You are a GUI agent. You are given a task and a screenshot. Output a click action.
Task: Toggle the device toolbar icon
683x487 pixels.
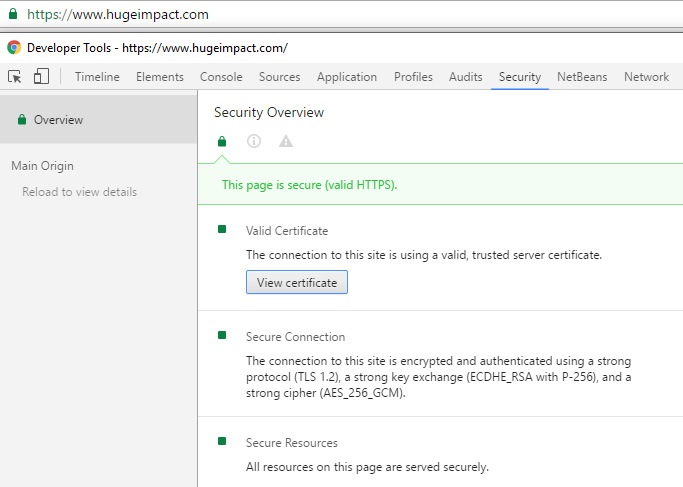click(41, 76)
